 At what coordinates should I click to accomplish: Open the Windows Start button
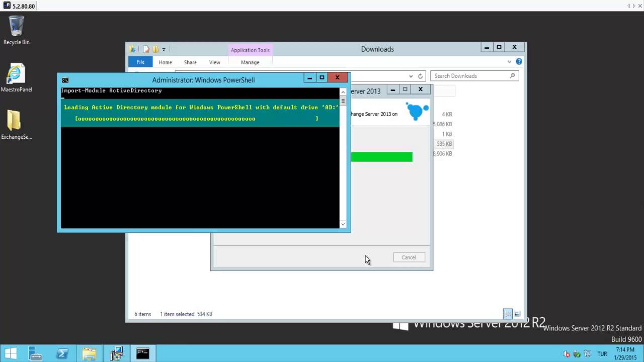[x=11, y=353]
